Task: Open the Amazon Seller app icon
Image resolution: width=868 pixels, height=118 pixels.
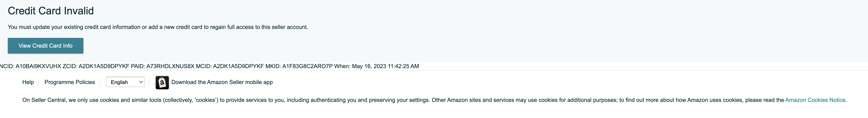Action: tap(162, 83)
